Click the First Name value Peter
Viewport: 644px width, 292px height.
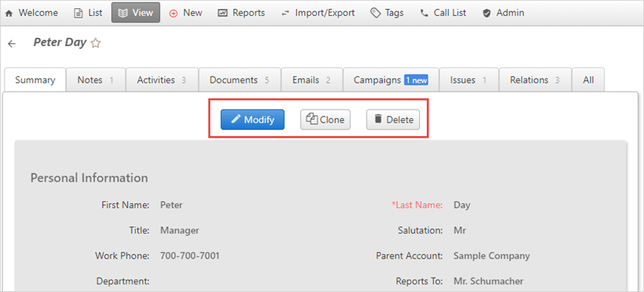(172, 205)
